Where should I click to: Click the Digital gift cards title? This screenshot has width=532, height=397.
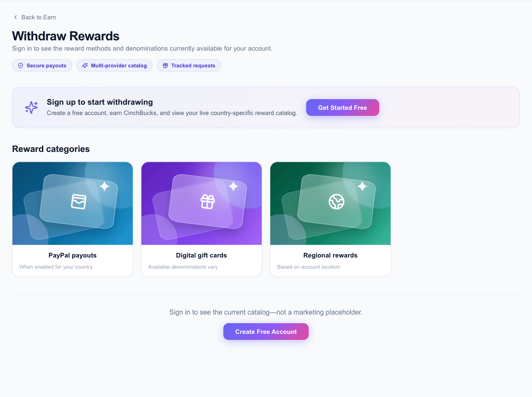coord(202,255)
